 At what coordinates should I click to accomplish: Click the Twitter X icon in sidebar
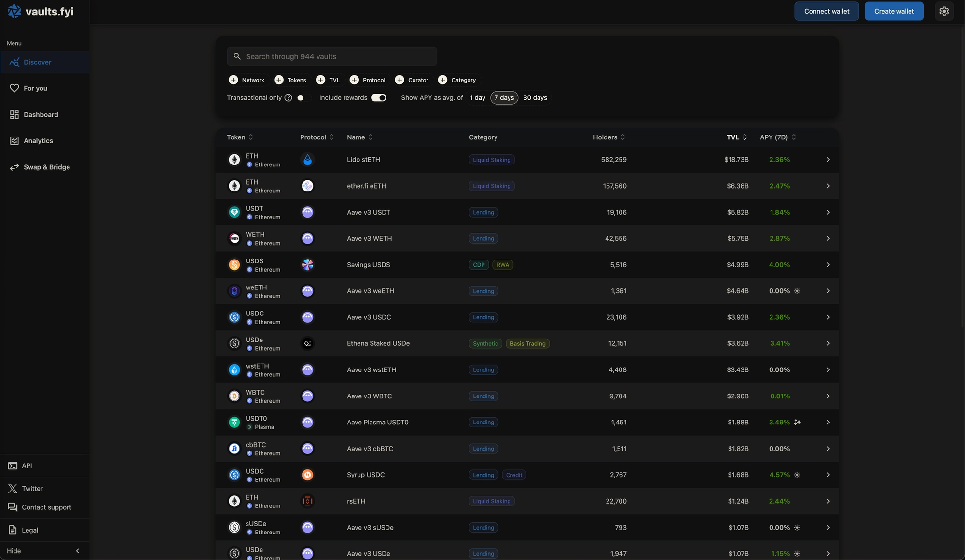[13, 489]
